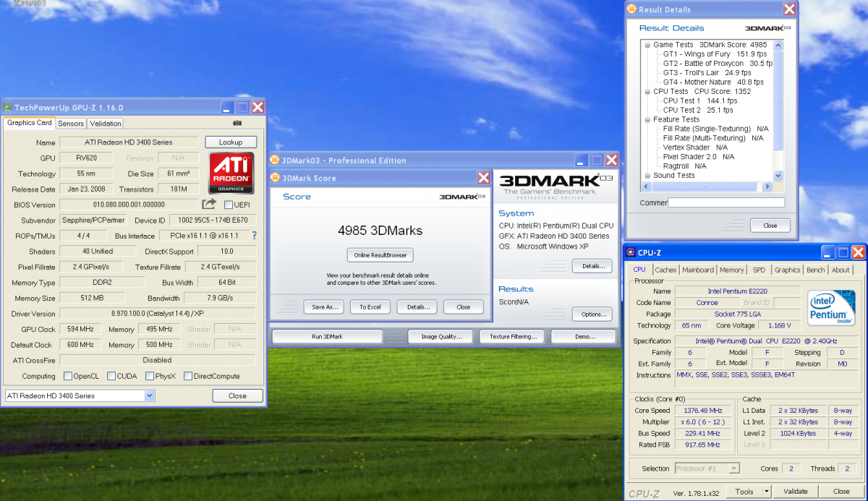868x501 pixels.
Task: Click the GPU-Z screenshot camera icon
Action: (x=237, y=123)
